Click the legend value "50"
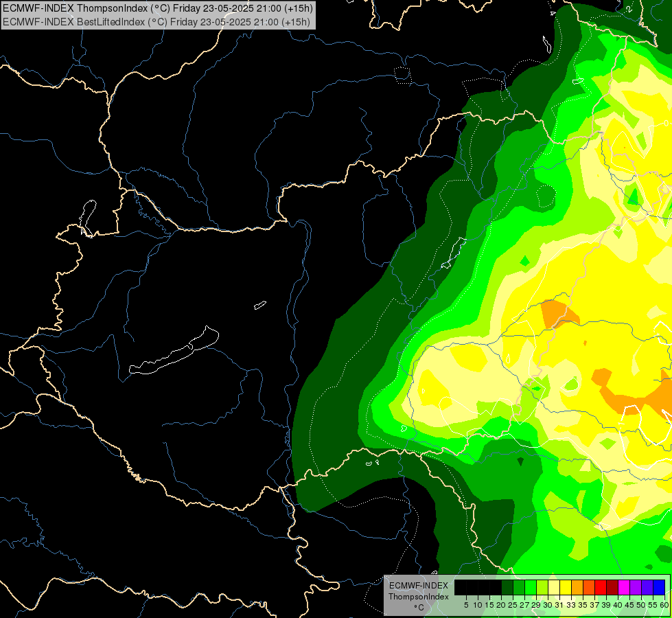672x618 pixels. (642, 605)
